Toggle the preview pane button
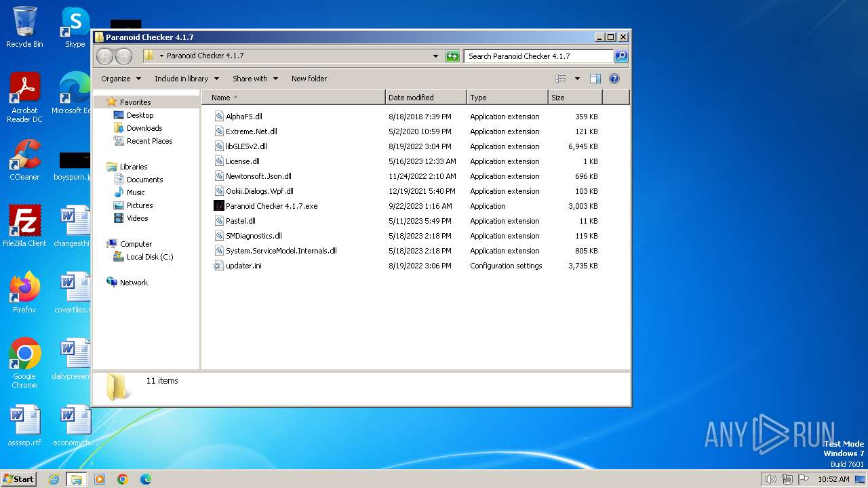 coord(595,79)
